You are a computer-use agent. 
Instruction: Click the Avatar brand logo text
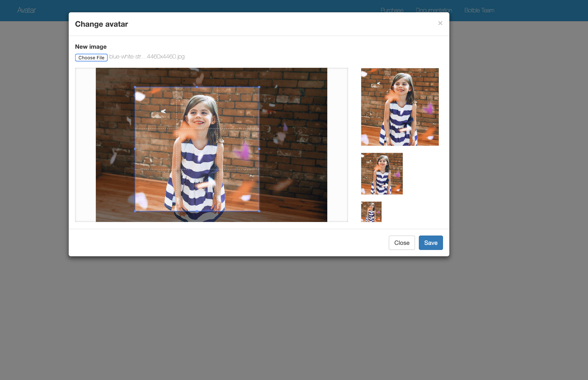click(26, 10)
